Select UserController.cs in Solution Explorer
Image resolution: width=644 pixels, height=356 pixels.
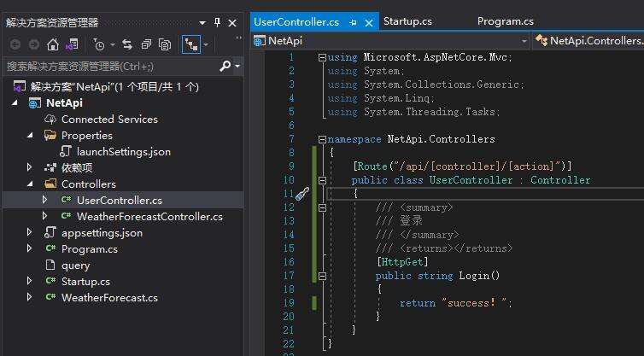click(x=120, y=201)
